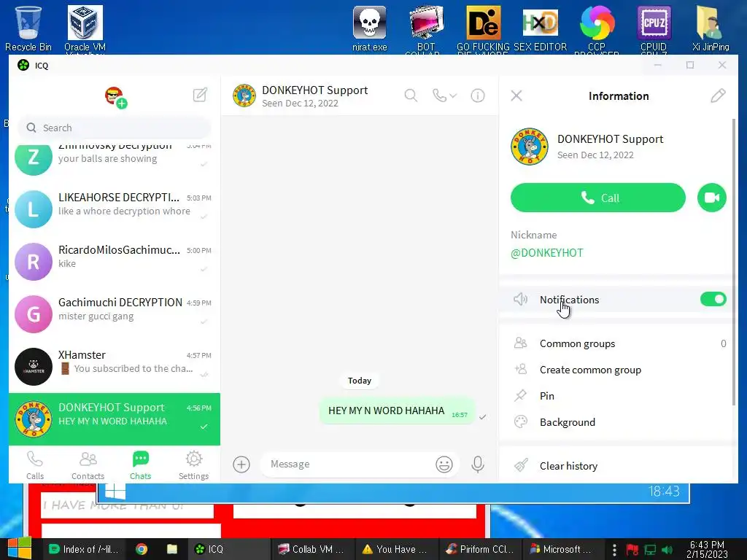Open the Settings tab
This screenshot has width=747, height=560.
[x=193, y=465]
